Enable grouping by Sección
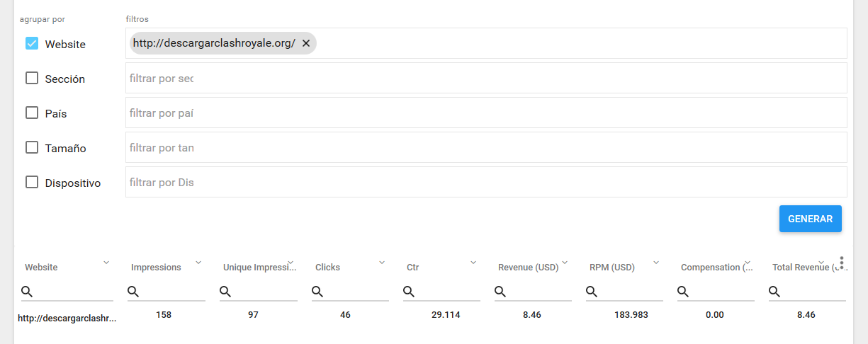Screen dimensions: 868x344 coord(32,78)
